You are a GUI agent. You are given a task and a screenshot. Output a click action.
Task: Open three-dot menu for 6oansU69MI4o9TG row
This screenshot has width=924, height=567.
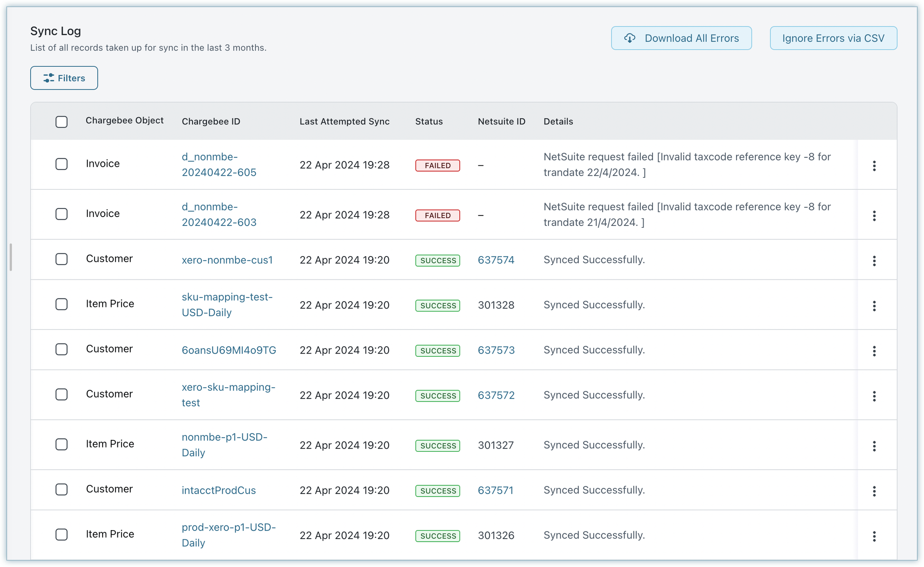pos(874,351)
